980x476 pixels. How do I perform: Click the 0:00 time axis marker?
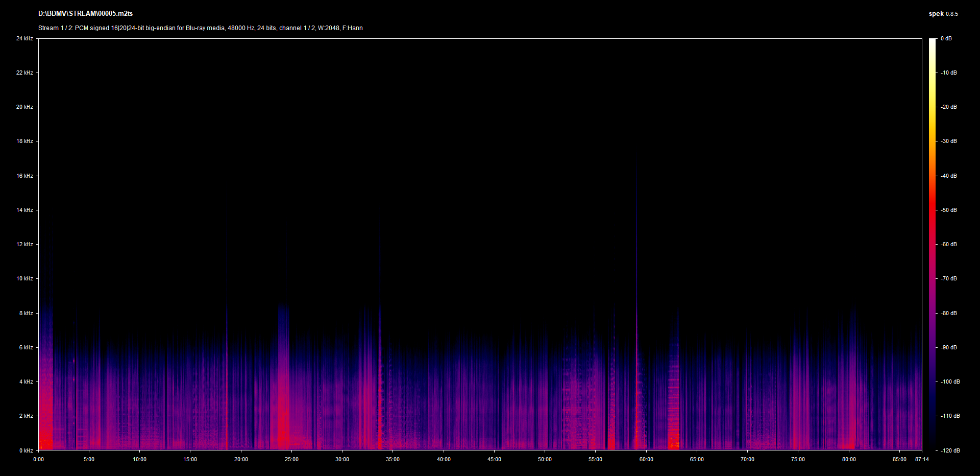tap(38, 459)
